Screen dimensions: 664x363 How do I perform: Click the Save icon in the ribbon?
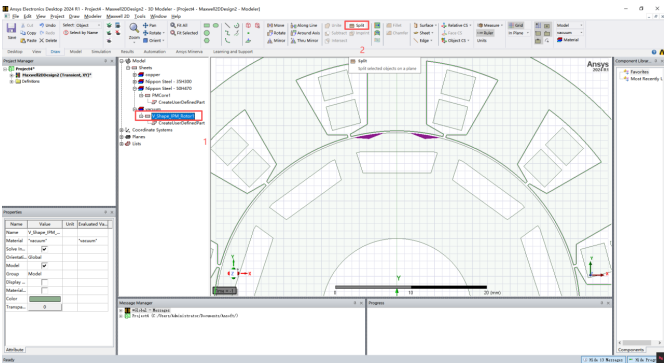(11, 29)
